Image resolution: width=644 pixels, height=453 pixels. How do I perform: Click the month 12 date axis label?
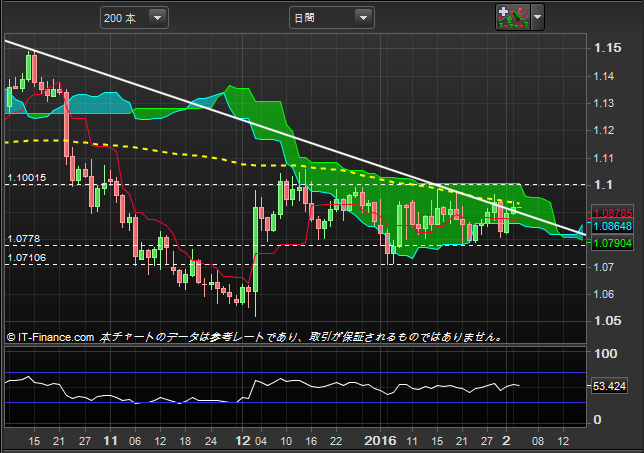[242, 441]
